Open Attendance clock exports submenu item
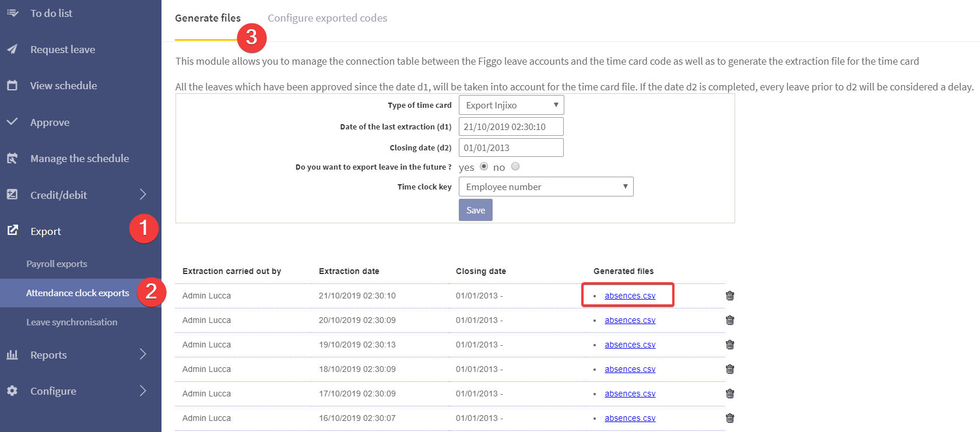Screen dimensions: 980x432 (x=78, y=293)
